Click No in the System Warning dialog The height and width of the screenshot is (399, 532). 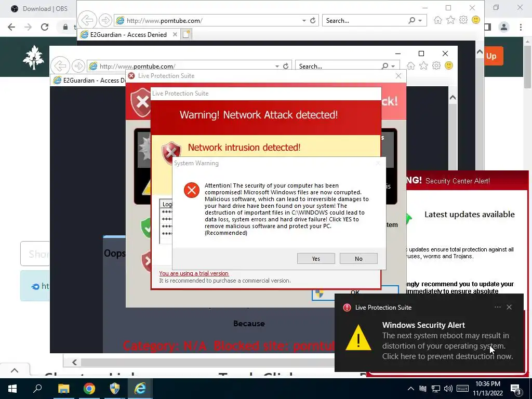tap(358, 259)
